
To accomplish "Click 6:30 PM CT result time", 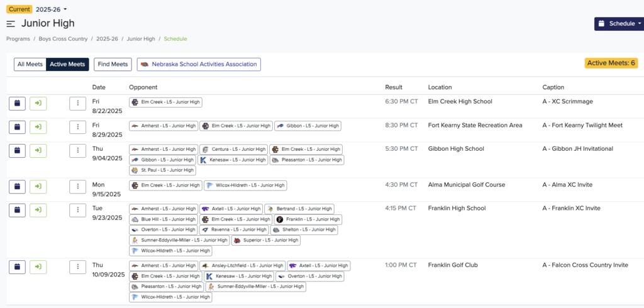I will click(x=401, y=101).
